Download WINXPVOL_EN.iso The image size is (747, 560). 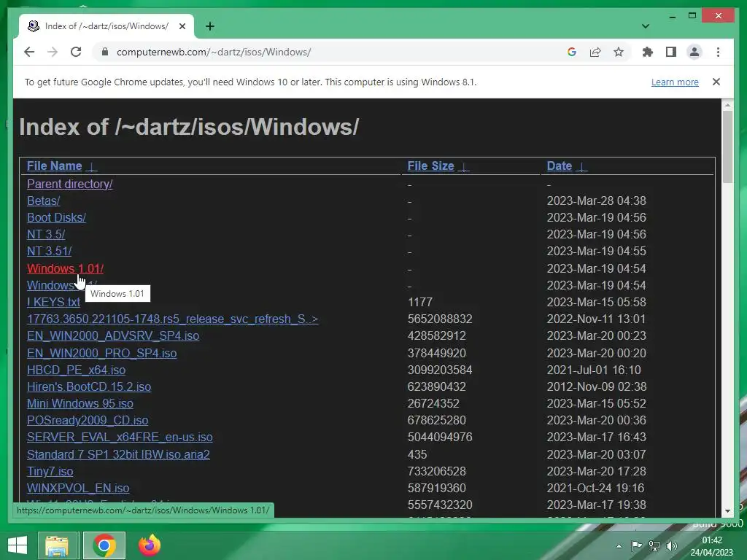(78, 488)
